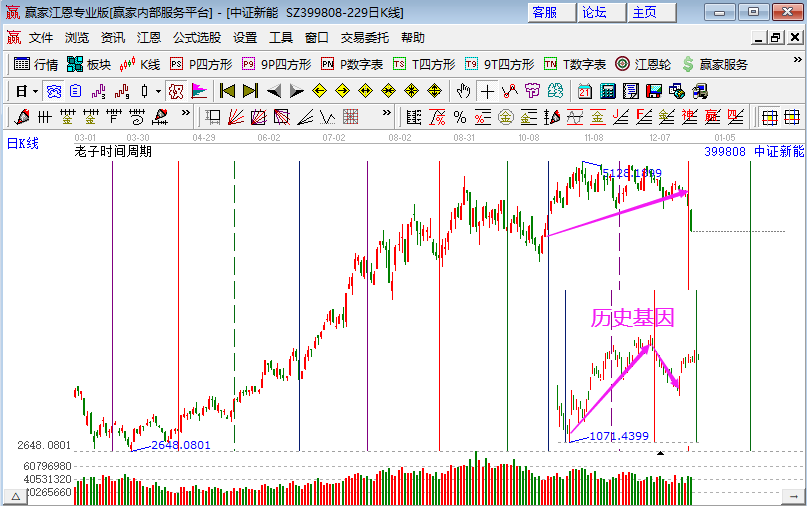This screenshot has height=506, width=807.
Task: Open the 资讯 menu
Action: click(x=113, y=38)
